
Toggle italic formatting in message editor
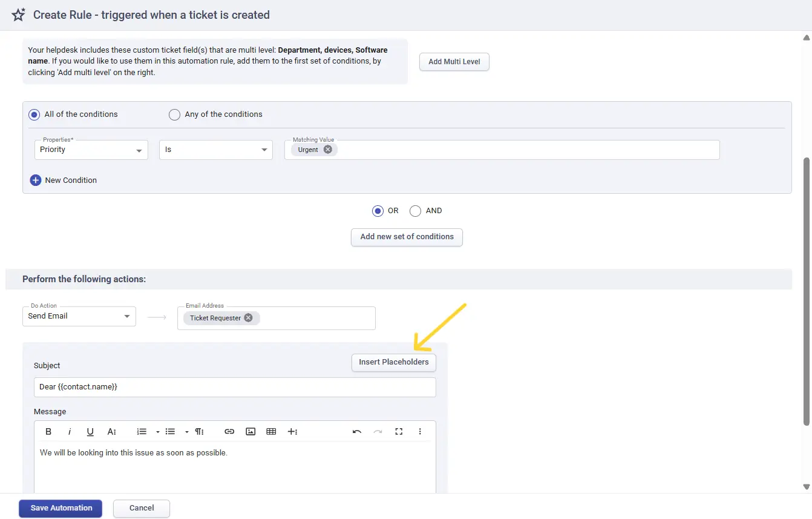click(x=70, y=432)
